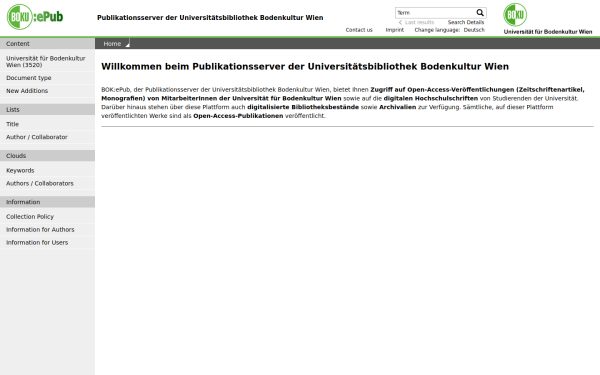The width and height of the screenshot is (600, 375).
Task: Open the Contact us link
Action: point(359,30)
